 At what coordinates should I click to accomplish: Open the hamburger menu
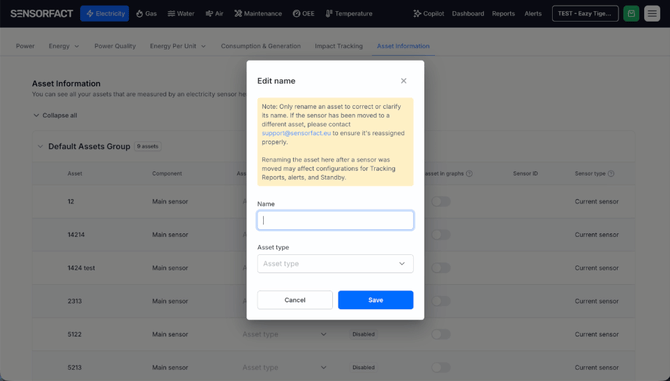pyautogui.click(x=652, y=14)
